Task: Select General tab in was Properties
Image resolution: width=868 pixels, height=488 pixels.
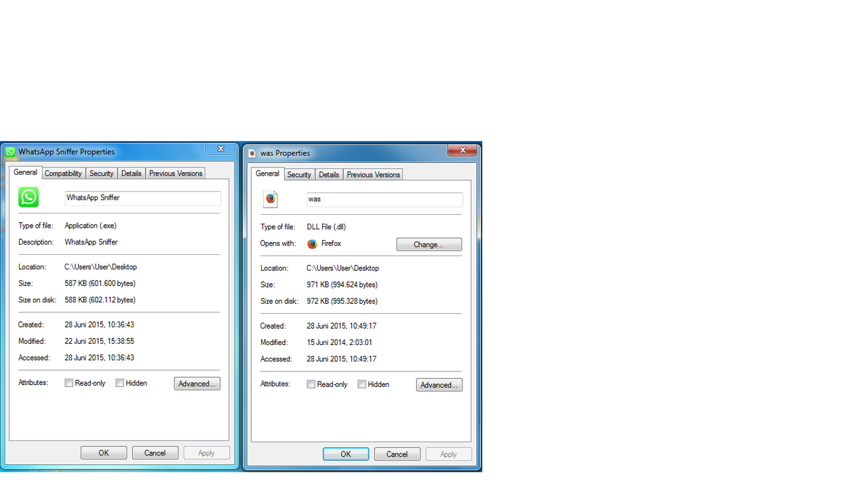Action: pos(267,174)
